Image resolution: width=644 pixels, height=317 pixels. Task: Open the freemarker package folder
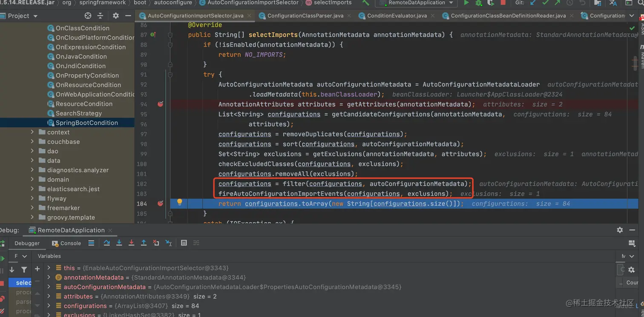63,208
